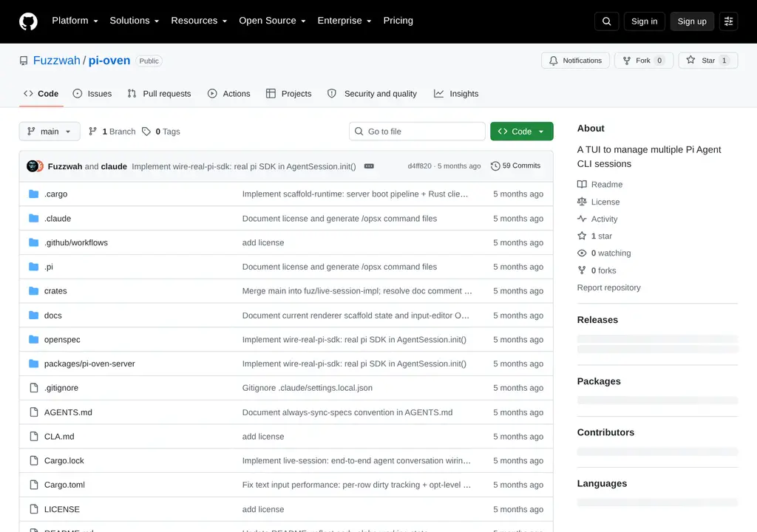Switch to the Insights tab
757x532 pixels.
tap(456, 94)
